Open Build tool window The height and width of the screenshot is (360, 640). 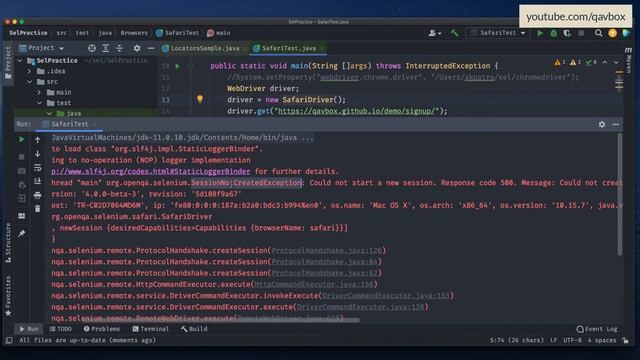(x=194, y=329)
